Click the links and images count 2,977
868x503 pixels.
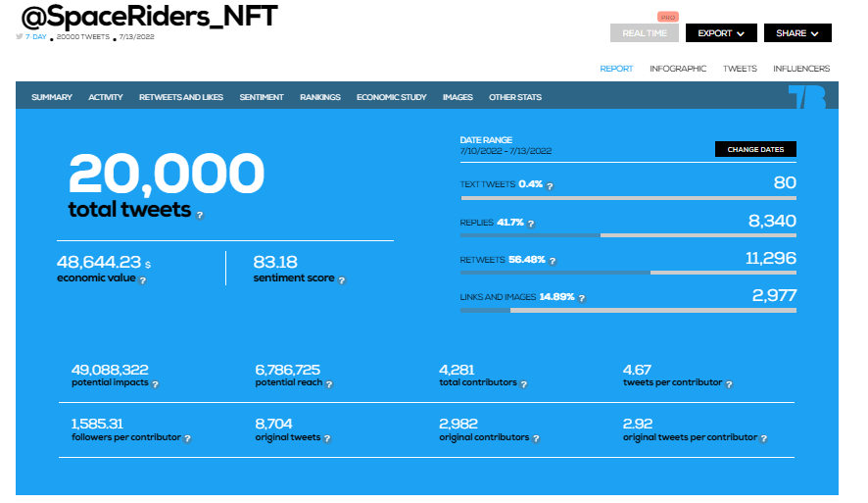tap(774, 295)
